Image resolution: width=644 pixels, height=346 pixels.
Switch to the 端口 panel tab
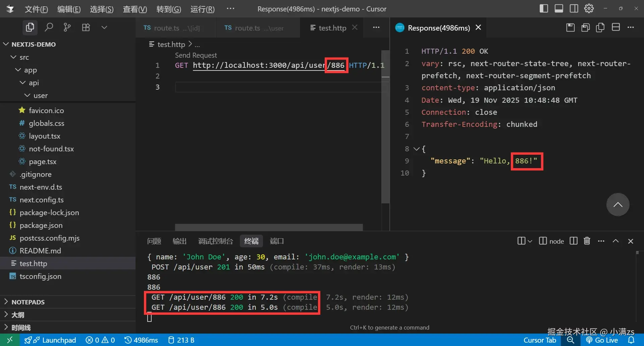click(x=277, y=241)
